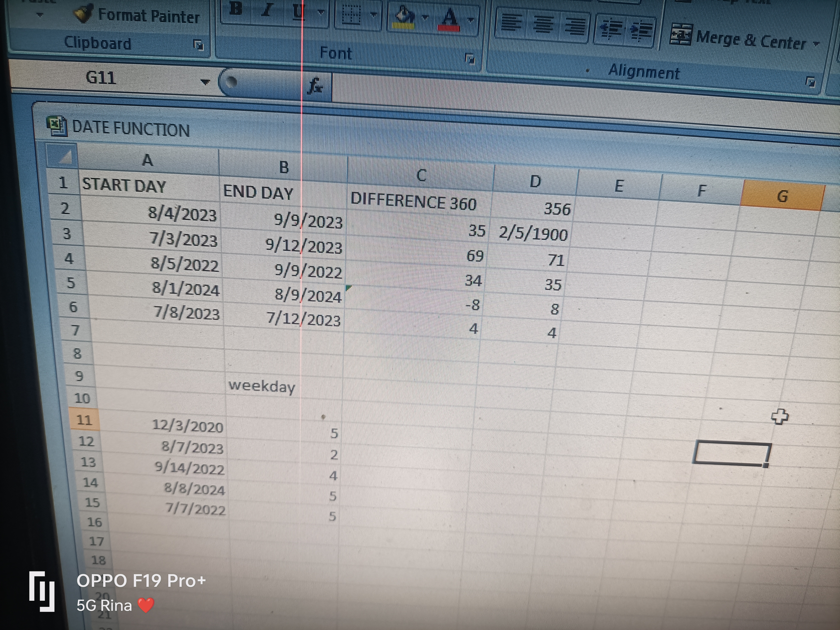Toggle Italic formatting

(267, 10)
